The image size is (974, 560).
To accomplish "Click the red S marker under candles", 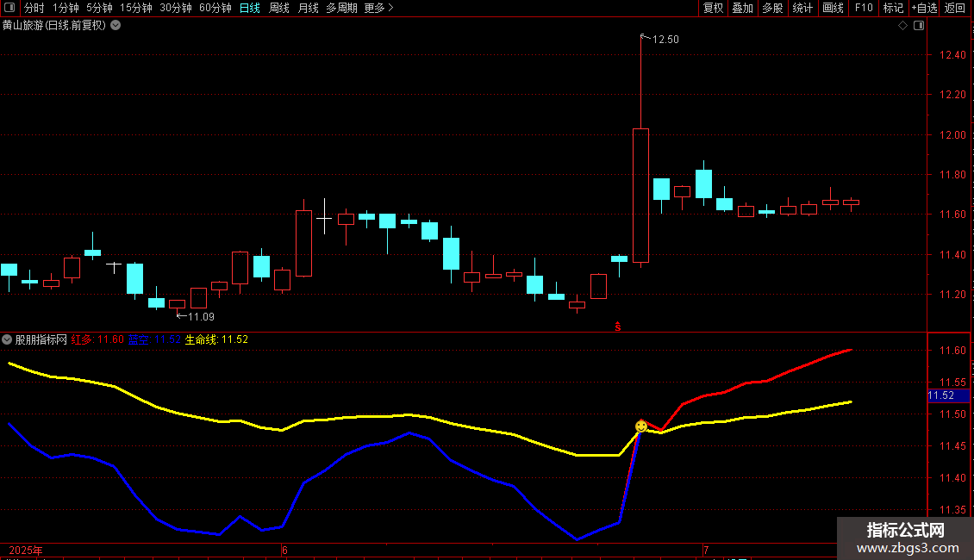I will 617,327.
